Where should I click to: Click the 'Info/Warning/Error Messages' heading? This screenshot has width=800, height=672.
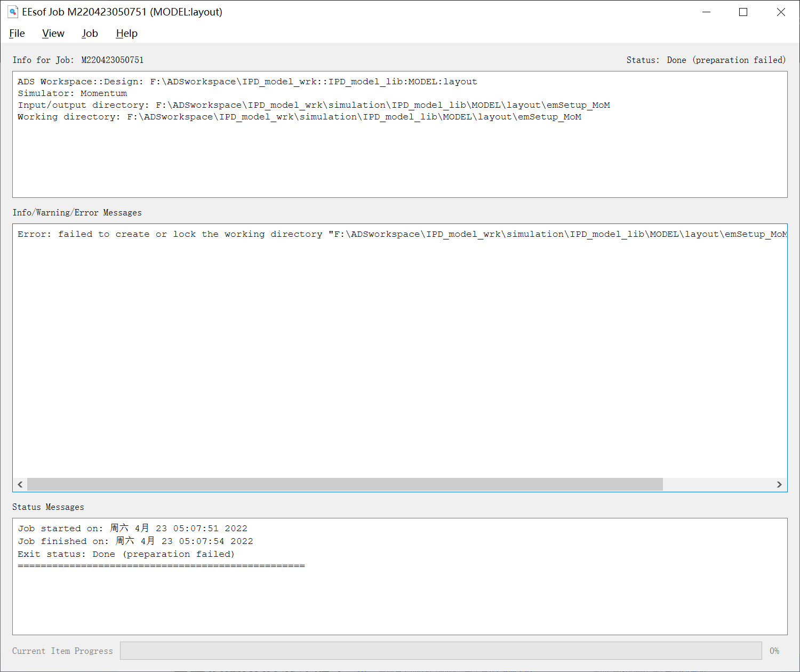(77, 212)
